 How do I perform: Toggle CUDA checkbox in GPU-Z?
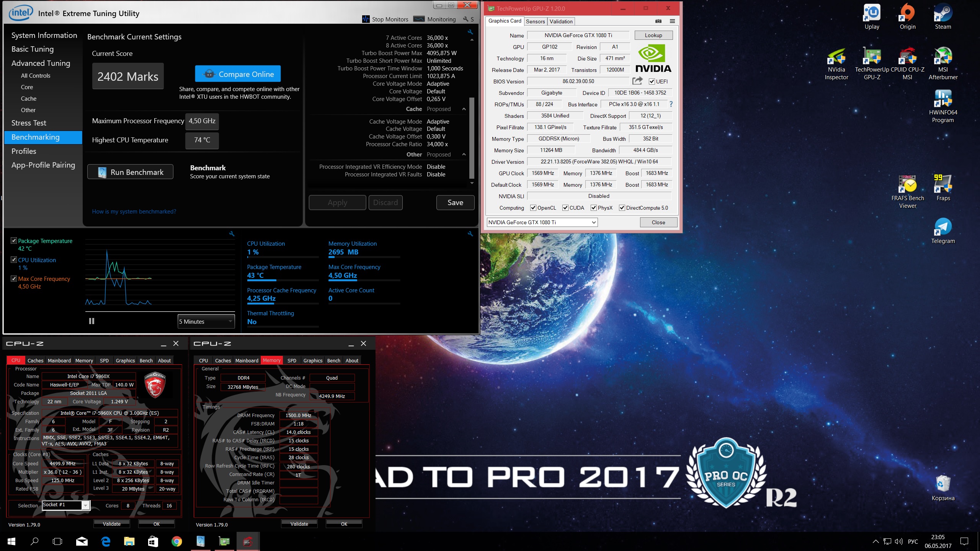click(565, 208)
